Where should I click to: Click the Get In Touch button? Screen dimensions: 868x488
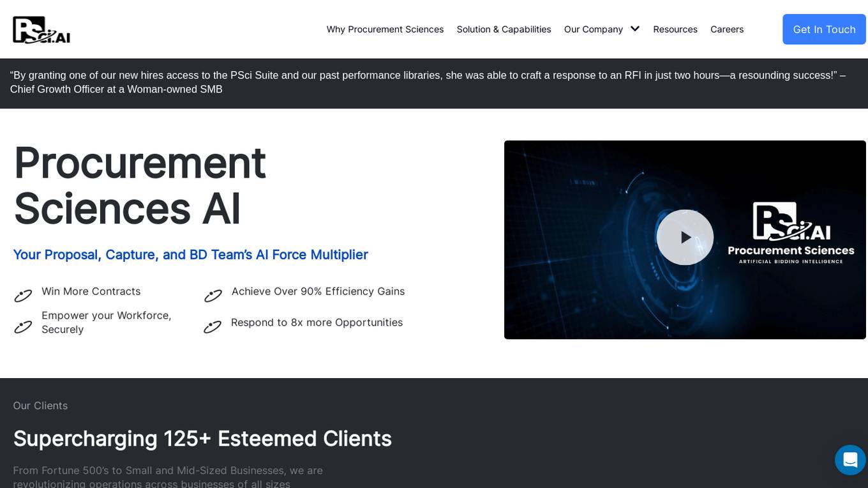824,29
